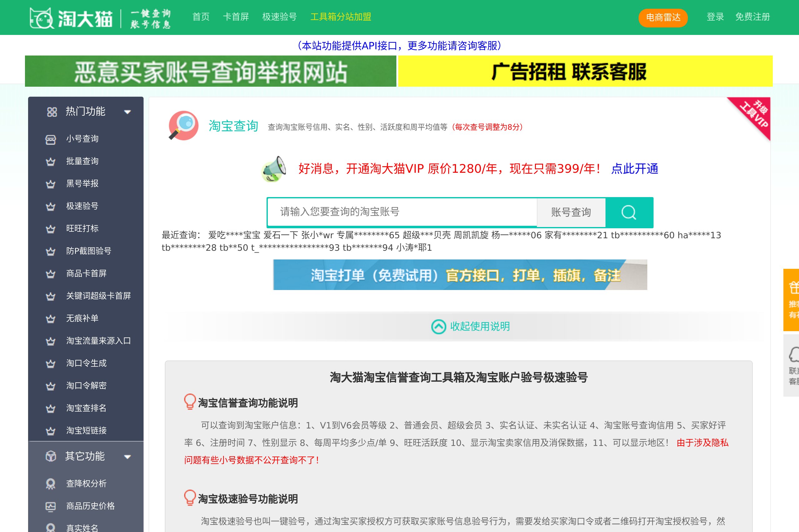The image size is (799, 532).
Task: Open 极速验号 in top navigation
Action: (x=279, y=17)
